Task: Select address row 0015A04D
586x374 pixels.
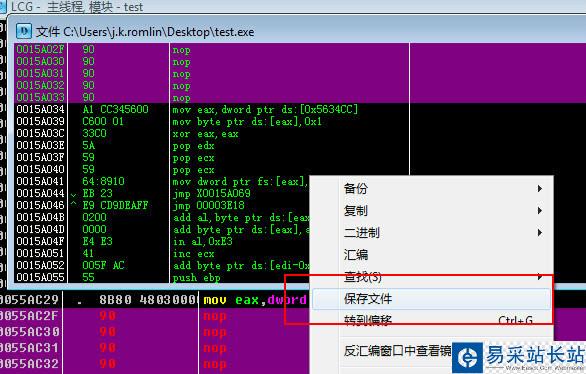Action: click(40, 229)
